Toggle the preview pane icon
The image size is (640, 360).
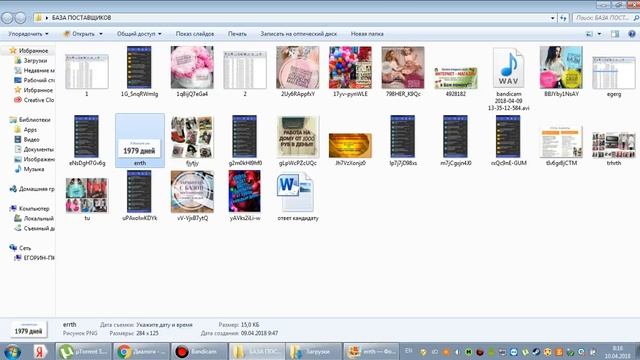point(615,34)
